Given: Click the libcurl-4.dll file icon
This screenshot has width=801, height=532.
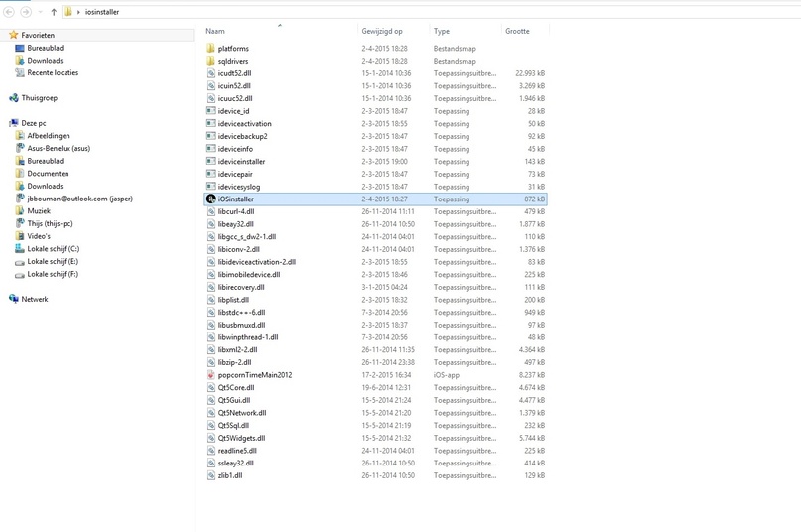Looking at the screenshot, I should pos(211,211).
